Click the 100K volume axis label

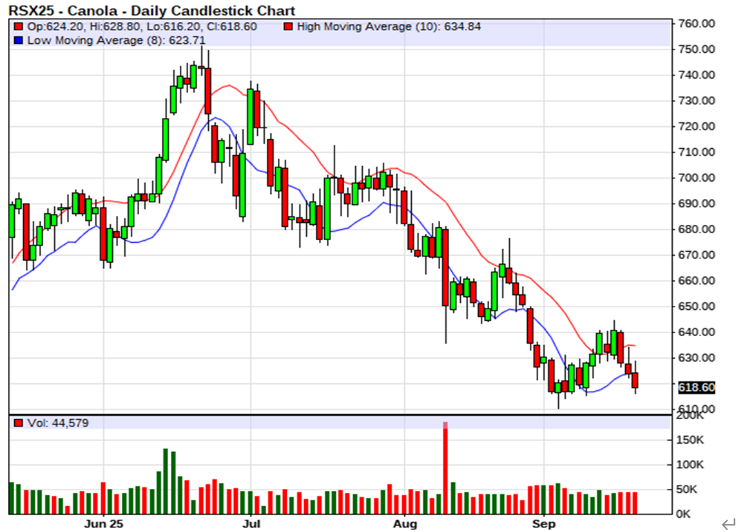point(690,465)
